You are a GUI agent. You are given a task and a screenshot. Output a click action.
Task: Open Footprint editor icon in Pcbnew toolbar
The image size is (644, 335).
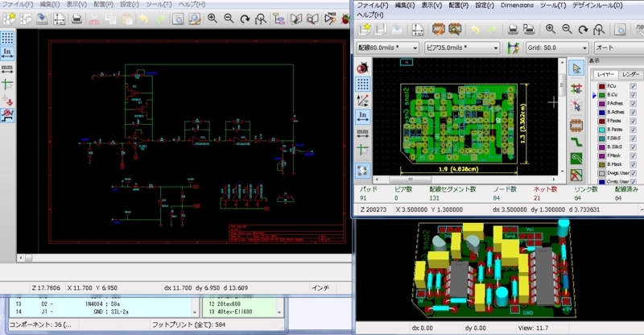pyautogui.click(x=438, y=29)
